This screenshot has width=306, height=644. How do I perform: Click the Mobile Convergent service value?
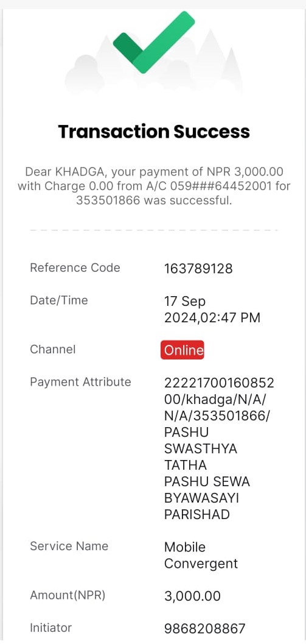(201, 555)
